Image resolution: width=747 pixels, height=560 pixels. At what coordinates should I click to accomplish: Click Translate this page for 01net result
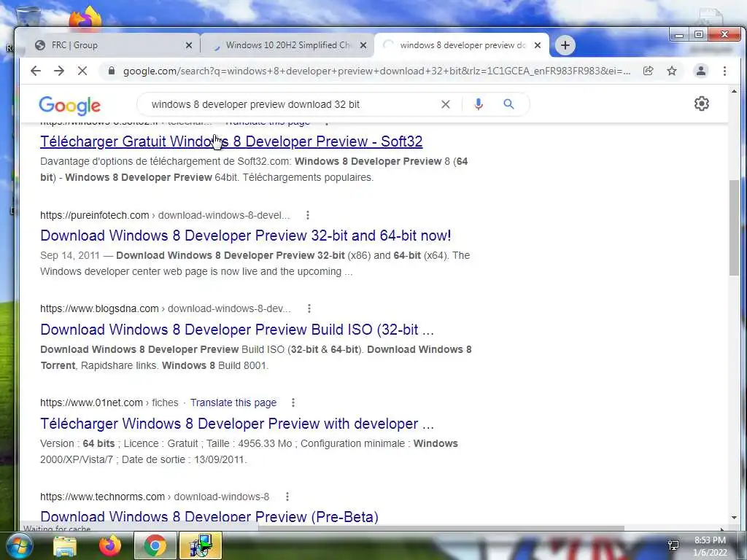(233, 402)
